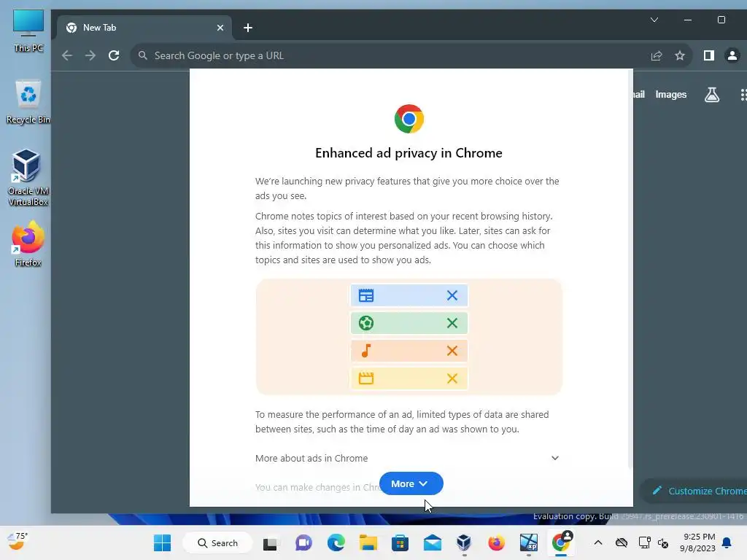
Task: Open the Google apps grid
Action: tap(743, 94)
